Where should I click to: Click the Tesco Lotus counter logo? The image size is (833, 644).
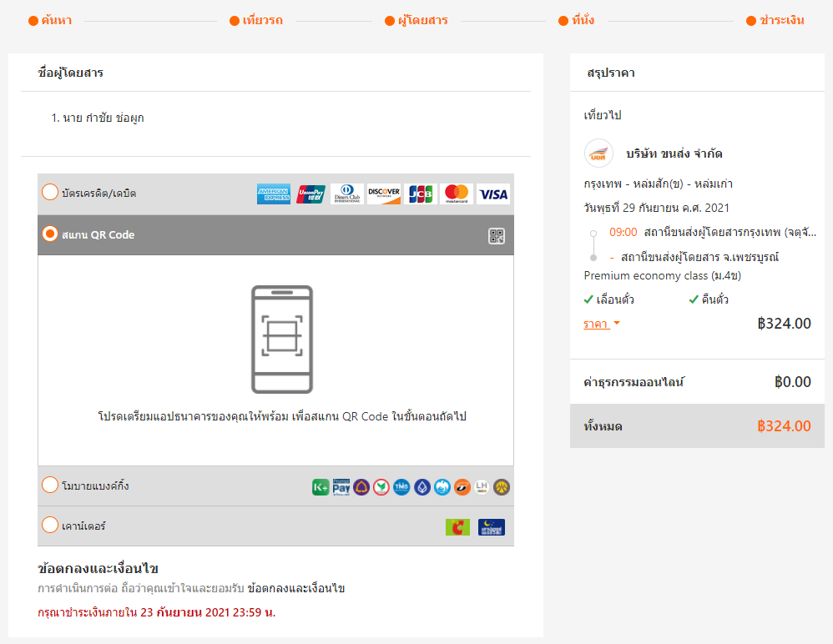492,527
